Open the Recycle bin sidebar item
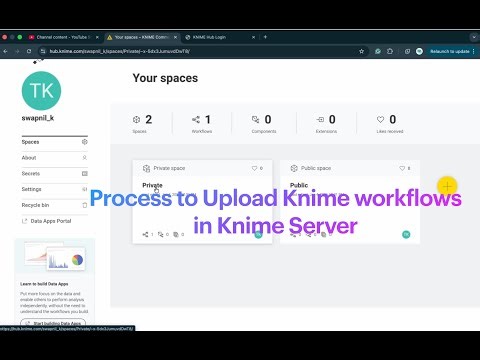 click(x=55, y=205)
